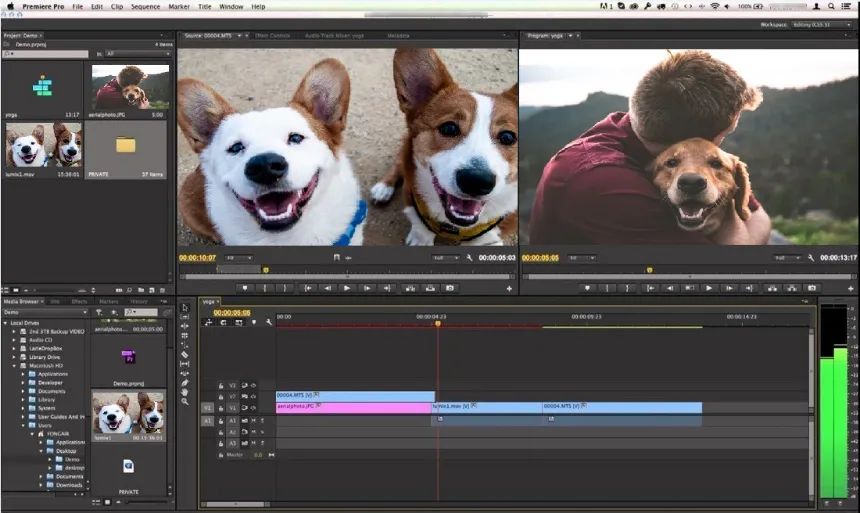Open Demo directory dropdown in Media Browser

click(x=46, y=312)
